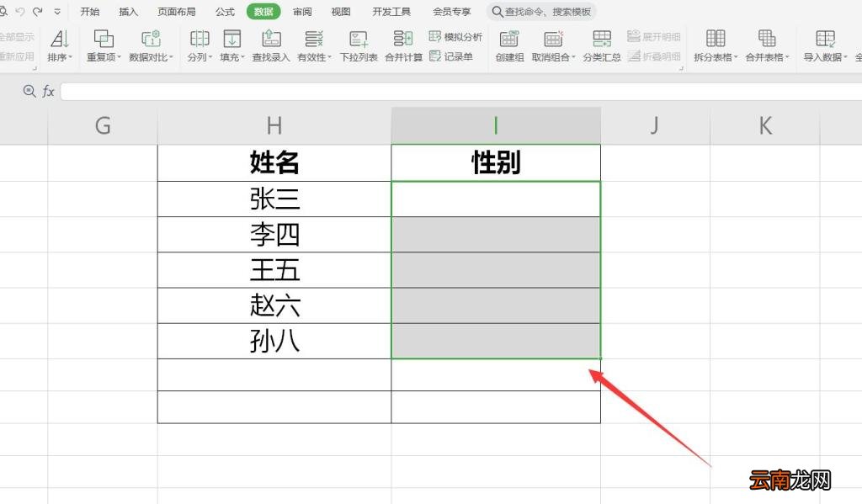Image resolution: width=862 pixels, height=504 pixels.
Task: Click Merge Tables (合并表格) icon
Action: (x=766, y=39)
